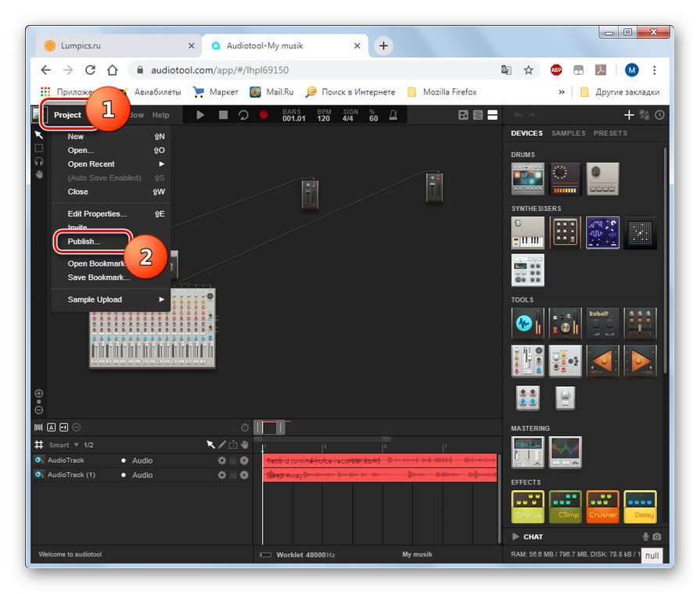
Task: Open the Smart snap dropdown
Action: pyautogui.click(x=64, y=445)
